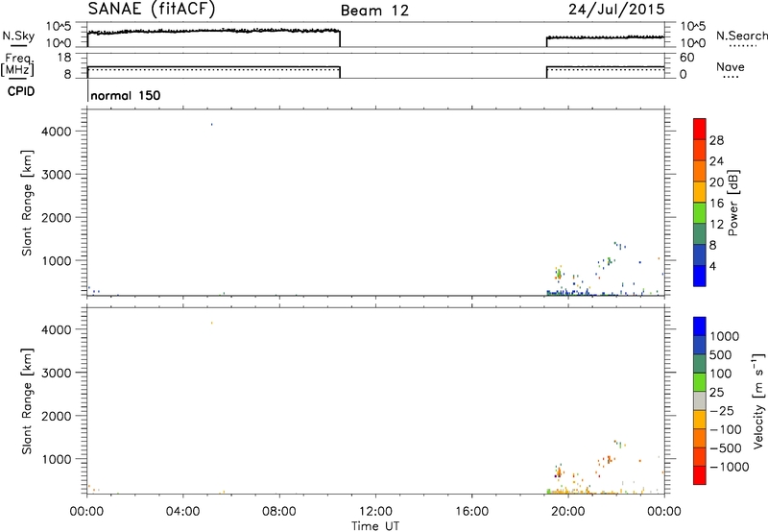Pick the yellow -25 to -100 velocity segment

click(700, 420)
